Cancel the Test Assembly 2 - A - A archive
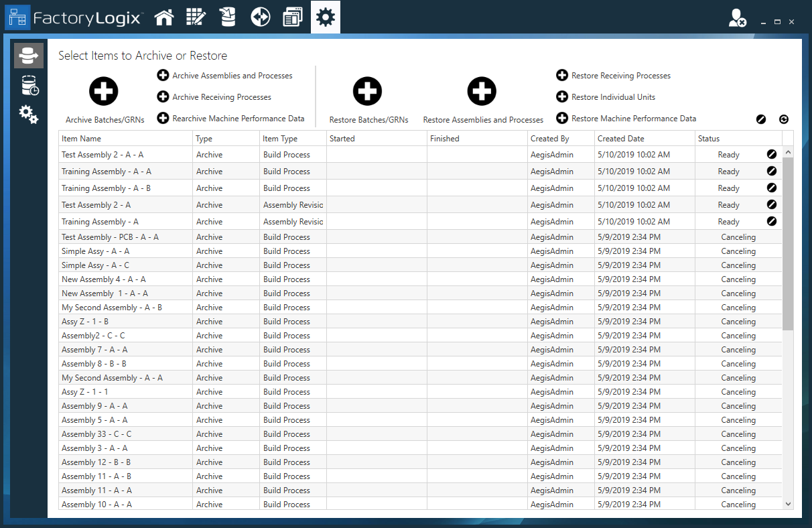The width and height of the screenshot is (812, 528). tap(772, 154)
